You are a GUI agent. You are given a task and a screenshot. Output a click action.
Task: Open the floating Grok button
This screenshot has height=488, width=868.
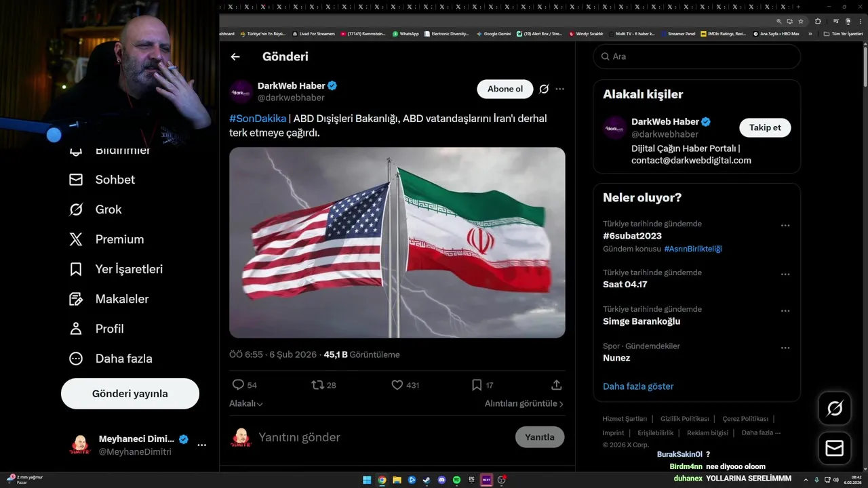(835, 408)
